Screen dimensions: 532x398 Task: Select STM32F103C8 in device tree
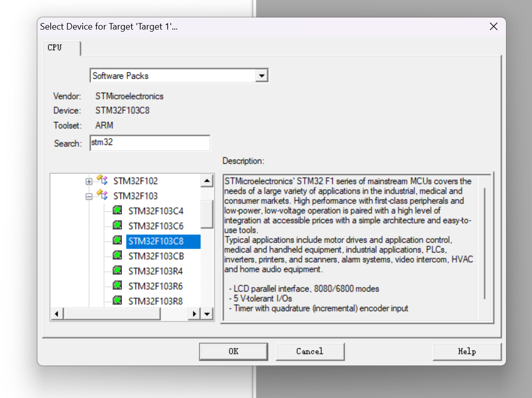tap(163, 242)
